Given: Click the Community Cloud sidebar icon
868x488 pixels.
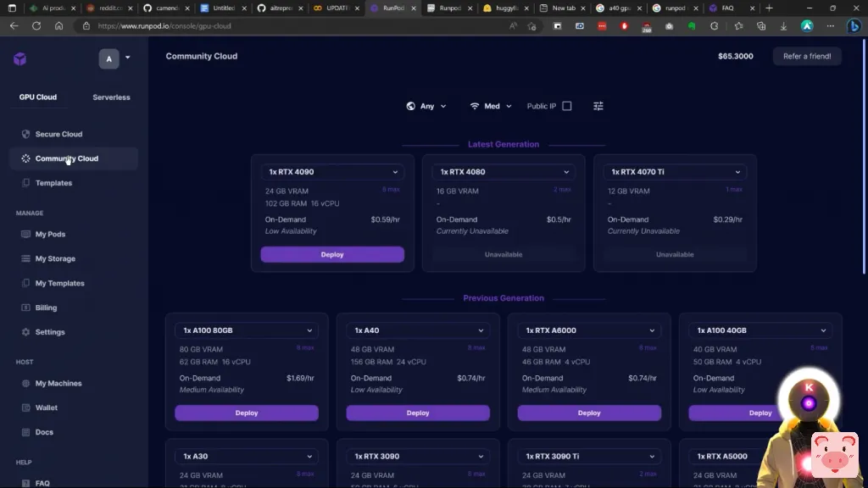Looking at the screenshot, I should point(25,158).
